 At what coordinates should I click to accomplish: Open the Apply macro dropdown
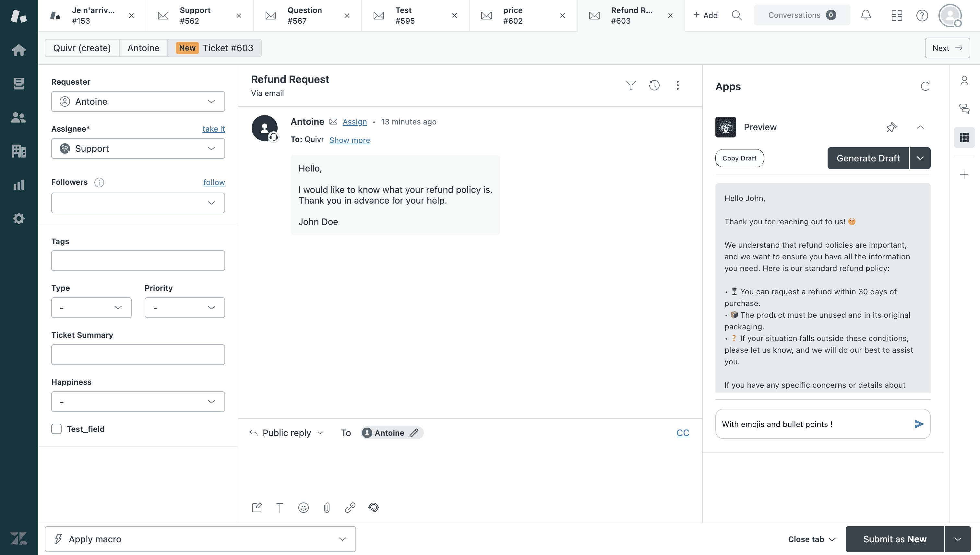[200, 539]
